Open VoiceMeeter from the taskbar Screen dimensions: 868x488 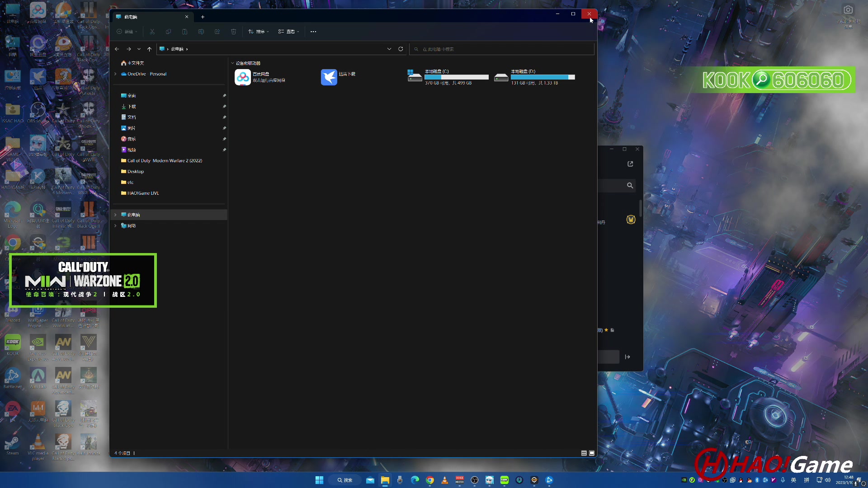click(460, 480)
